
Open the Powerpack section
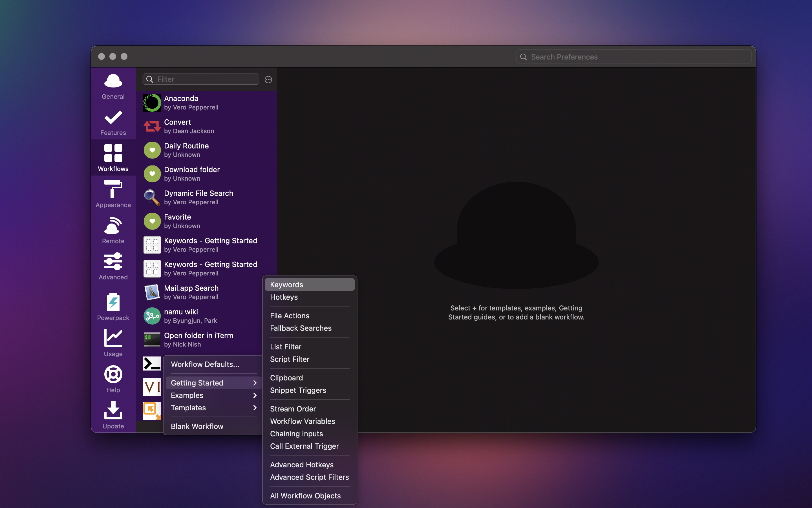[x=113, y=306]
